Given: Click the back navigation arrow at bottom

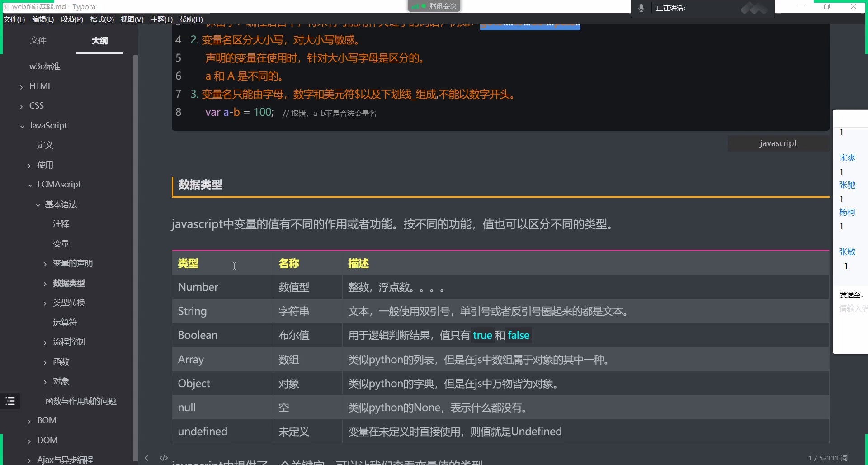Looking at the screenshot, I should pos(146,458).
